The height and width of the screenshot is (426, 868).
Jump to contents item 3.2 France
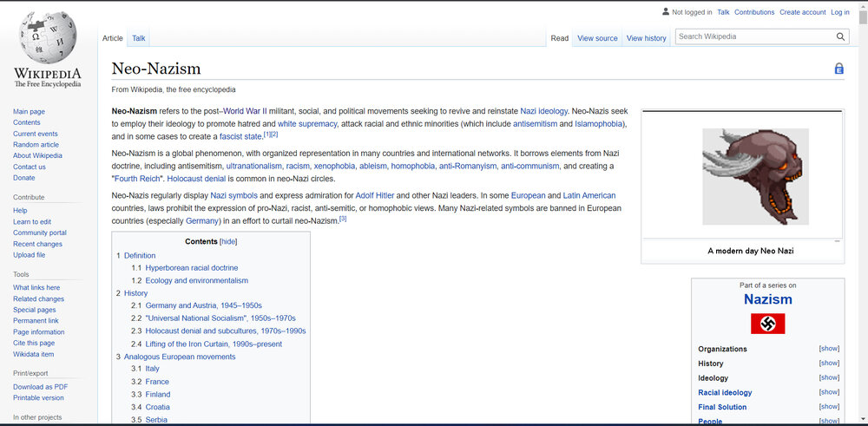pyautogui.click(x=157, y=382)
